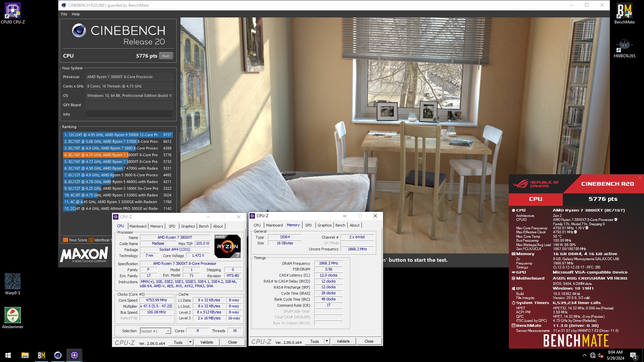Click the network globe tray icon

592,355
